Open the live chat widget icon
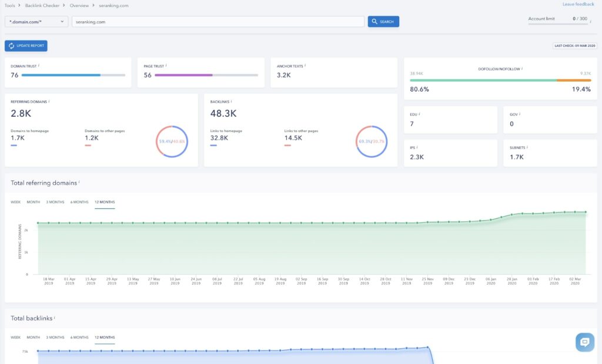 pyautogui.click(x=585, y=342)
